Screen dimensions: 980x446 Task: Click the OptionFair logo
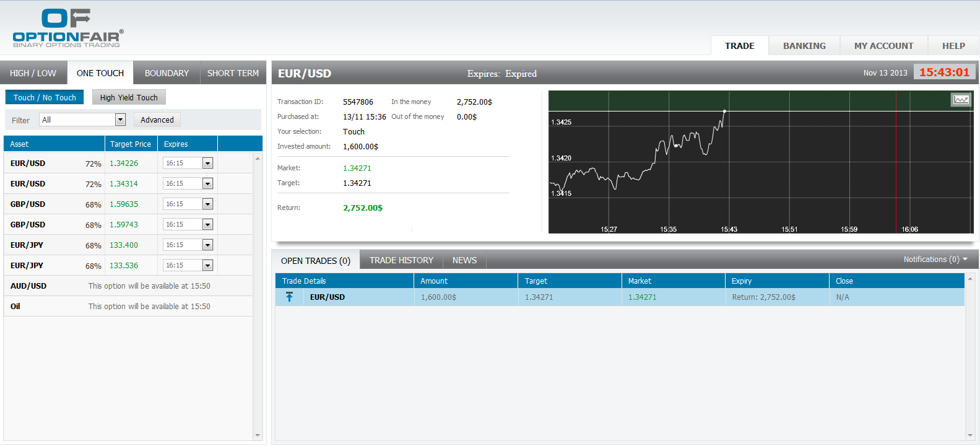[67, 28]
